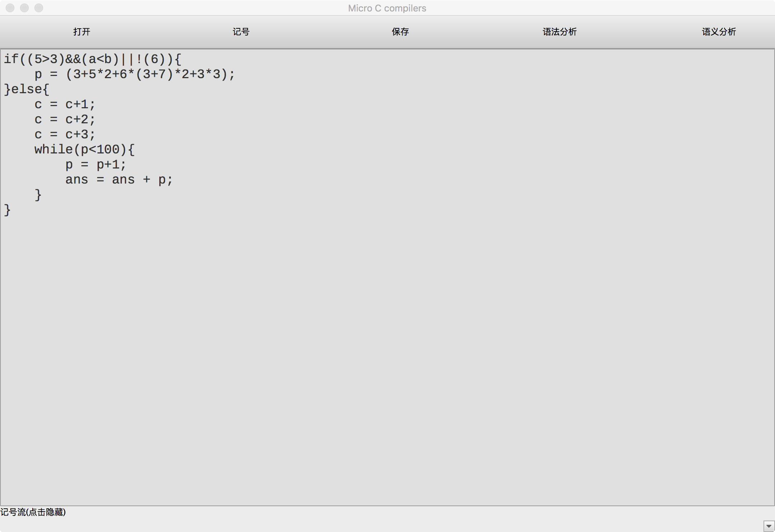This screenshot has height=532, width=775.
Task: Minimize the Micro C compilers window
Action: click(24, 8)
